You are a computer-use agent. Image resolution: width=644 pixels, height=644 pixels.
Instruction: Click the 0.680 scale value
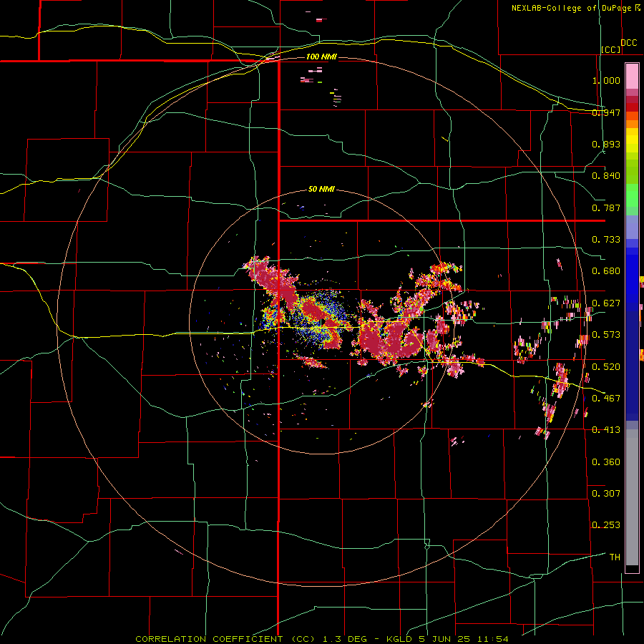[x=606, y=271]
